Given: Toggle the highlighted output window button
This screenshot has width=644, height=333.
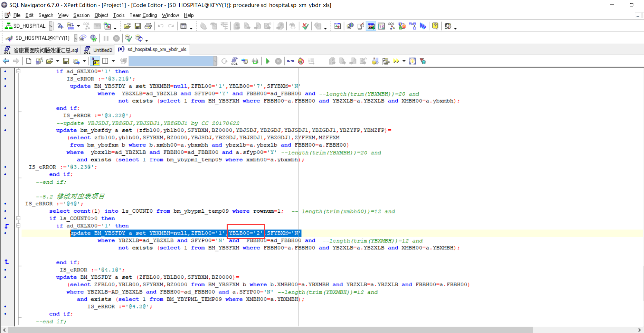Looking at the screenshot, I should (371, 26).
